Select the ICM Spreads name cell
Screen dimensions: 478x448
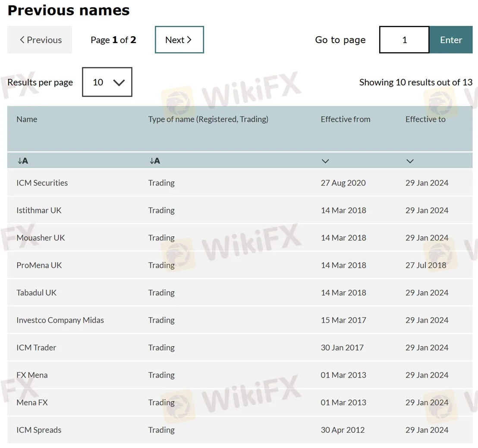click(x=39, y=430)
